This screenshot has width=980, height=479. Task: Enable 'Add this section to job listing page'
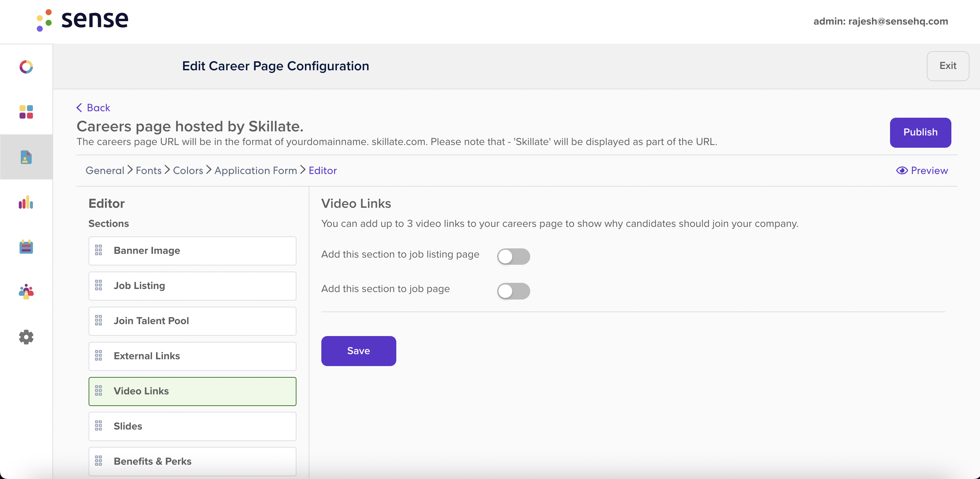(513, 256)
